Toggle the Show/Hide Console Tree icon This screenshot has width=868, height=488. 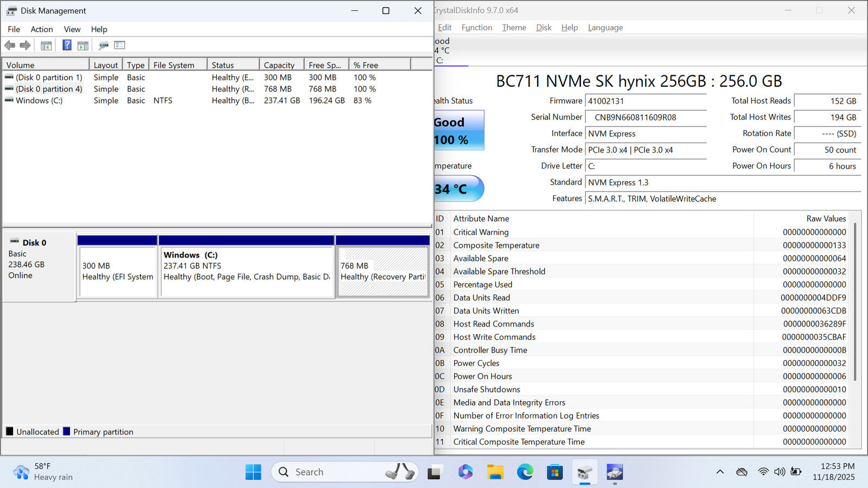[x=46, y=46]
